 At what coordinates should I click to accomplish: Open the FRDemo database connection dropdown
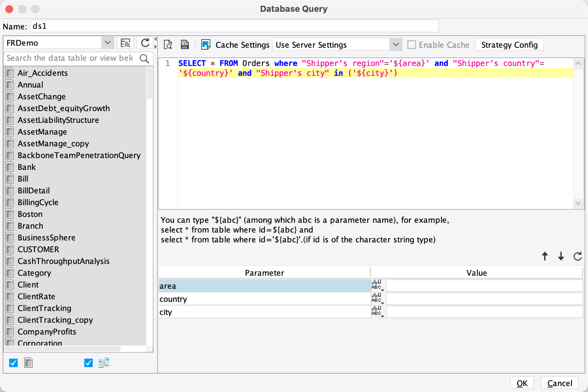click(107, 42)
